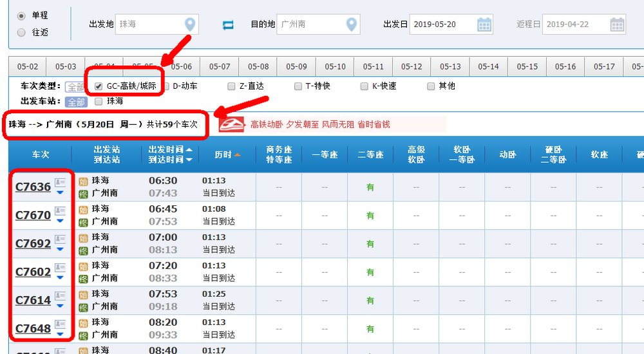Expand stop list arrow under C7692
The image size is (644, 354).
[61, 249]
